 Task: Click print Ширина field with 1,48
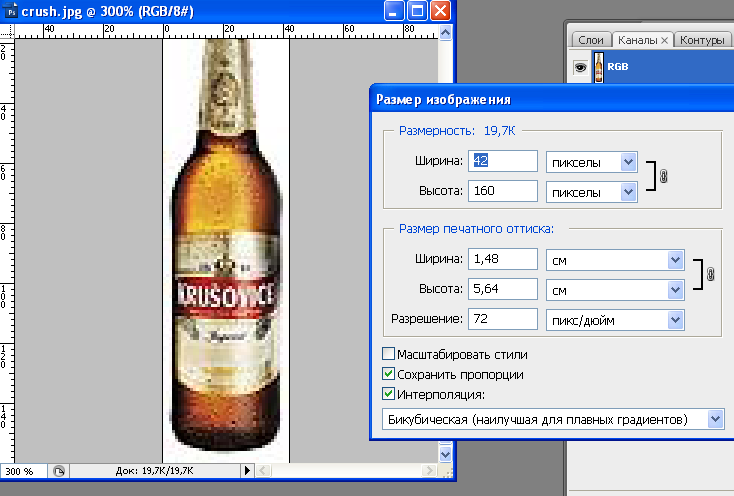pyautogui.click(x=503, y=259)
